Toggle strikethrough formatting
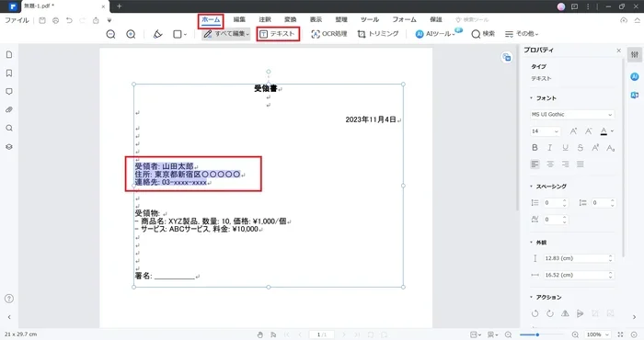 click(x=581, y=148)
